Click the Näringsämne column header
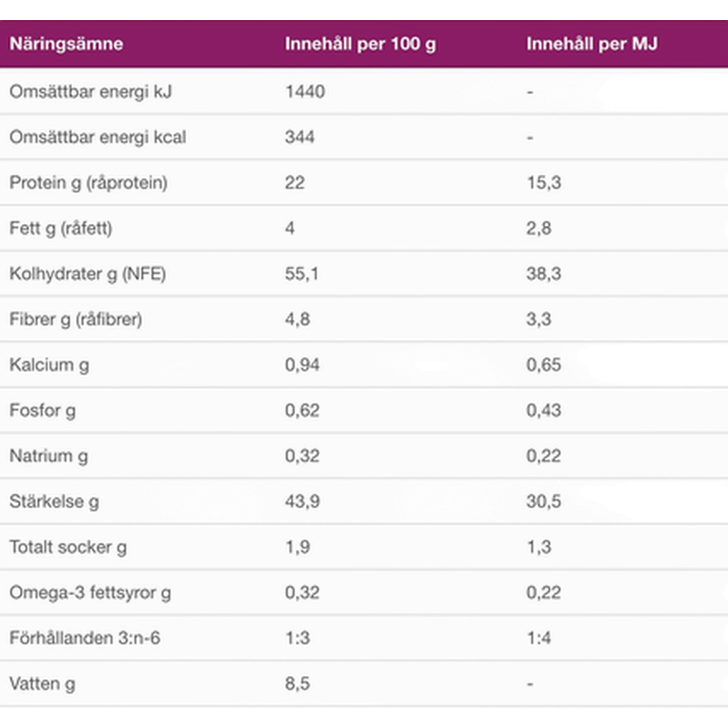This screenshot has height=728, width=728. coord(67,45)
